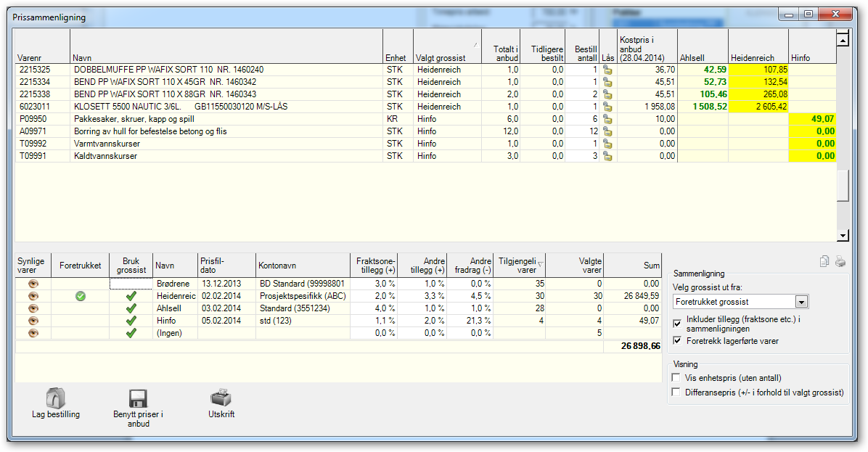This screenshot has height=452, width=868.
Task: Uncheck Inkluder tillegg i sammenligningen
Action: coord(677,323)
